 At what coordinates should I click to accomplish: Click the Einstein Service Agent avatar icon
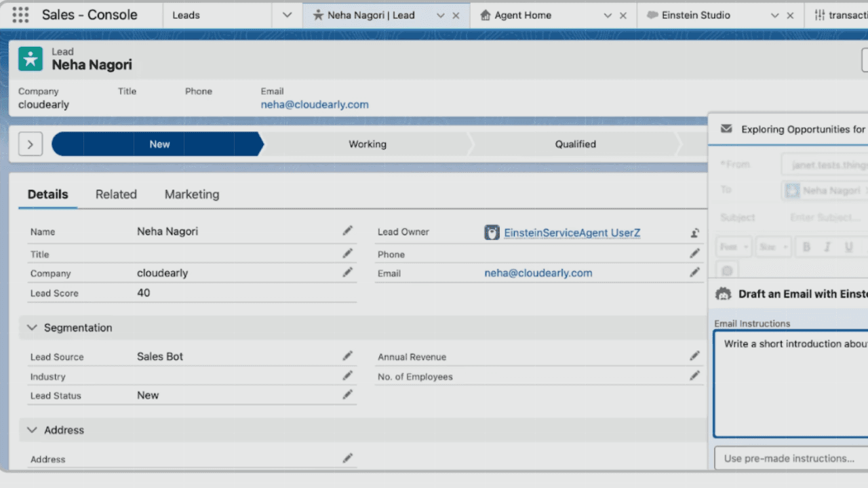coord(492,232)
